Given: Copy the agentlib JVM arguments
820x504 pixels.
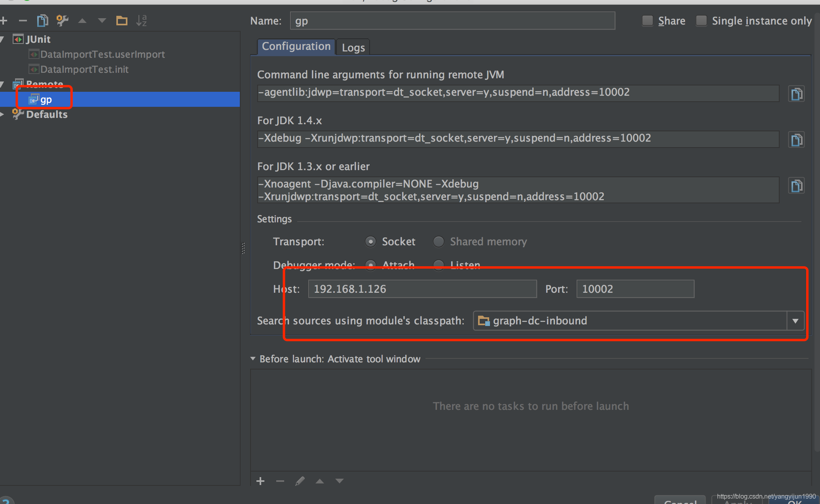Looking at the screenshot, I should tap(796, 94).
